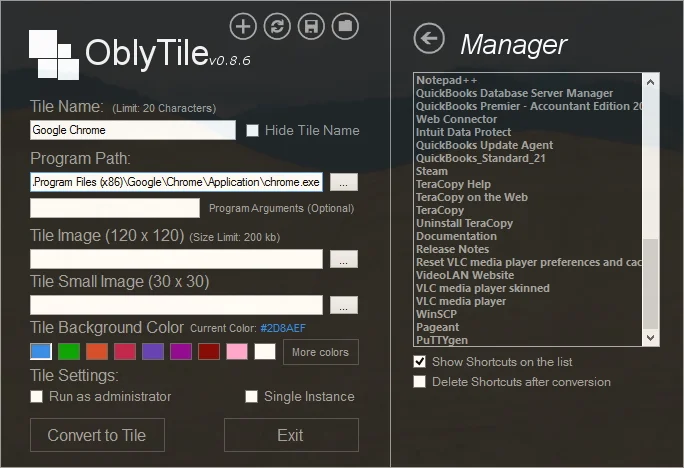684x468 pixels.
Task: Select the blue color swatch
Action: (x=41, y=352)
